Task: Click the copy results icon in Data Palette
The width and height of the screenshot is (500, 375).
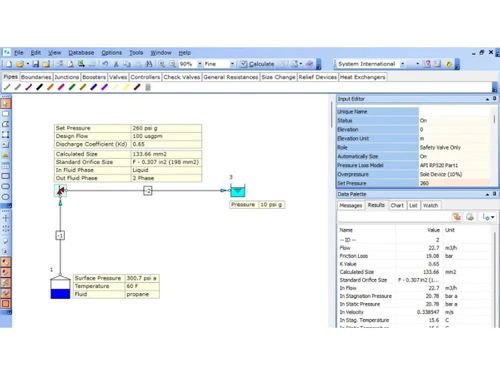Action: tap(457, 217)
